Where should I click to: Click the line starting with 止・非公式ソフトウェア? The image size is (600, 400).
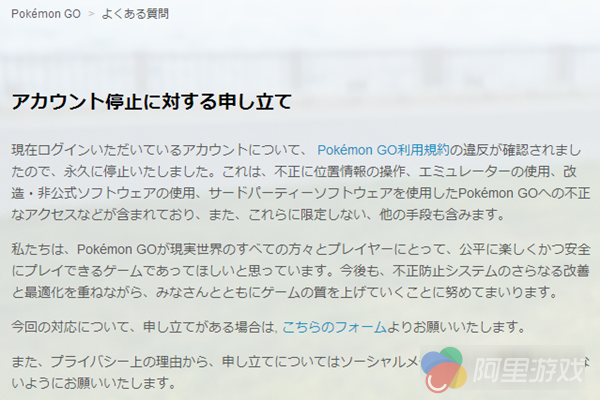coord(290,193)
